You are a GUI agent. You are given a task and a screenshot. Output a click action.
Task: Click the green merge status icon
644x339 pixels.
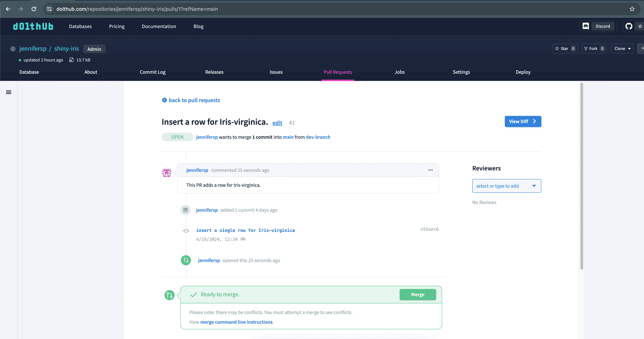point(169,295)
